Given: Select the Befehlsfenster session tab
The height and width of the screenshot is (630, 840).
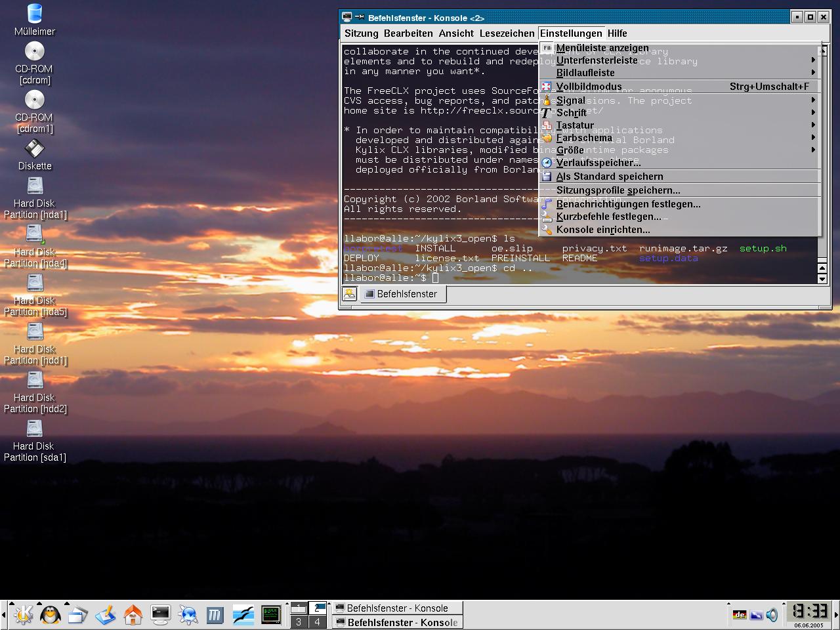Looking at the screenshot, I should [x=402, y=294].
